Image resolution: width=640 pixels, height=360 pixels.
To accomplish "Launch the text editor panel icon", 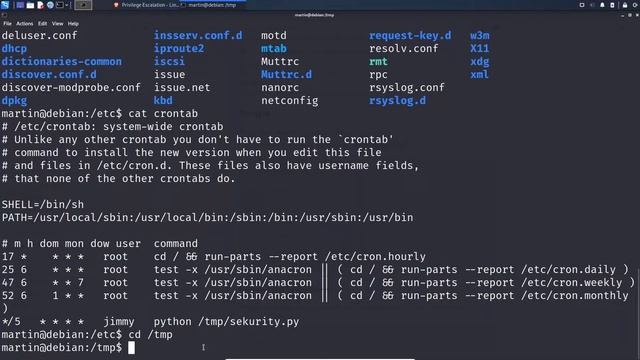I will [40, 5].
